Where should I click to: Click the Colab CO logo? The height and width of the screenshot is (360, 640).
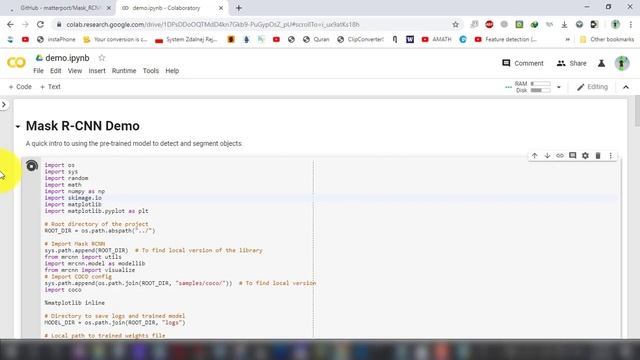[16, 62]
